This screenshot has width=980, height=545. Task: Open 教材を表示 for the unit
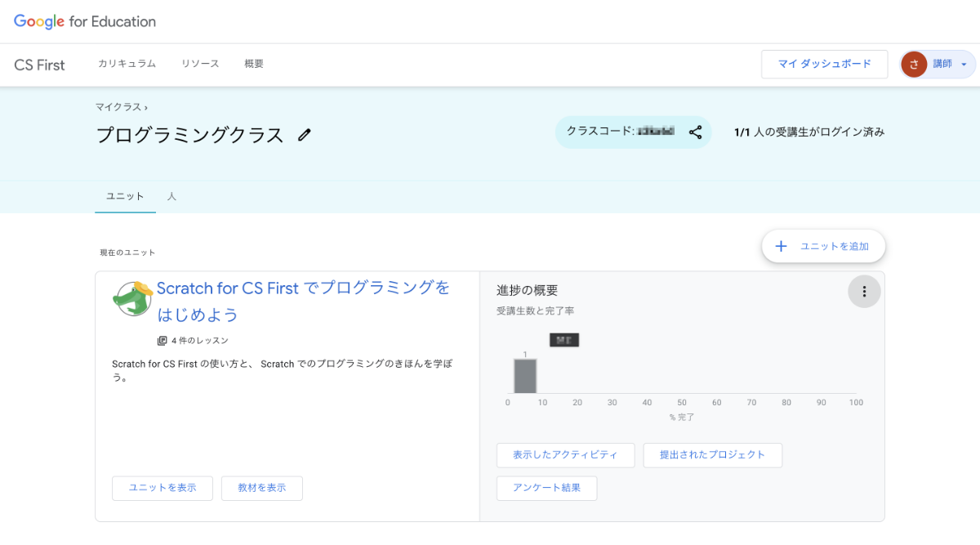coord(261,488)
